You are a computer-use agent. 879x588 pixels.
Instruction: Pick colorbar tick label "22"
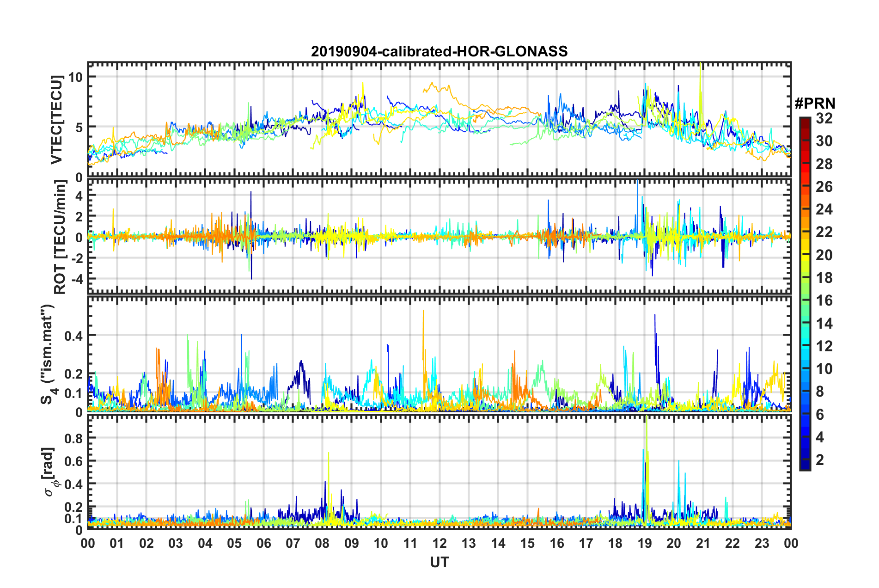coord(824,232)
